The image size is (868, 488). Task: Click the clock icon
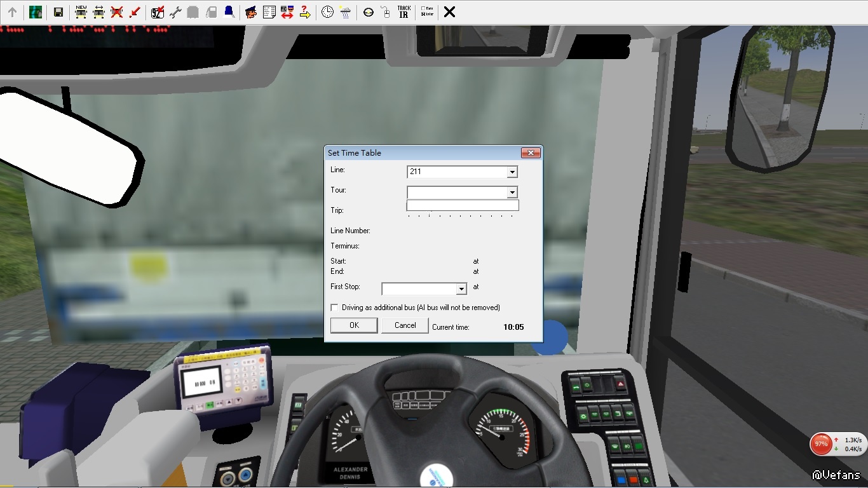pyautogui.click(x=327, y=12)
